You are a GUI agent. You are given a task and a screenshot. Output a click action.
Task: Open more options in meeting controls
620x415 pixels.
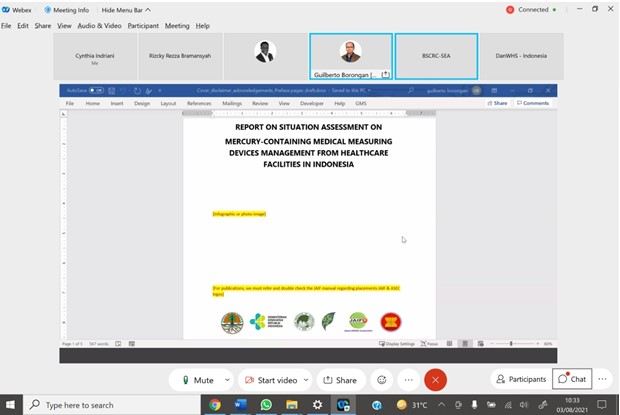408,380
